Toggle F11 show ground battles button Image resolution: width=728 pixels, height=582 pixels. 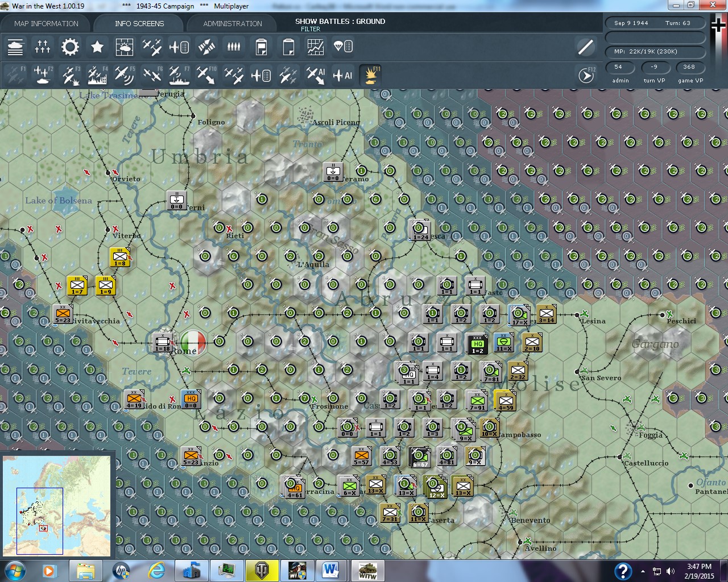370,75
